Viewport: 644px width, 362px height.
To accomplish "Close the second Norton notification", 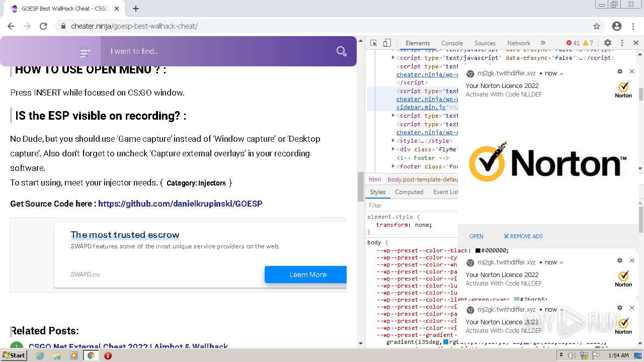I will pyautogui.click(x=632, y=260).
